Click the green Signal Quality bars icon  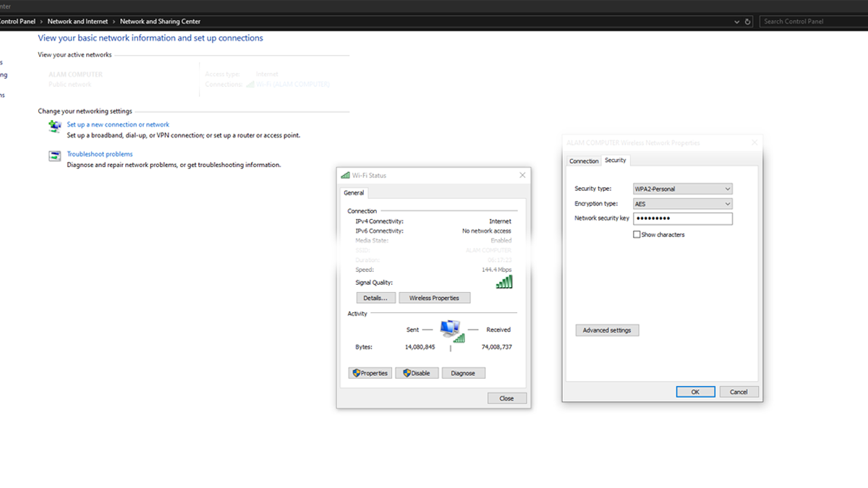point(503,282)
